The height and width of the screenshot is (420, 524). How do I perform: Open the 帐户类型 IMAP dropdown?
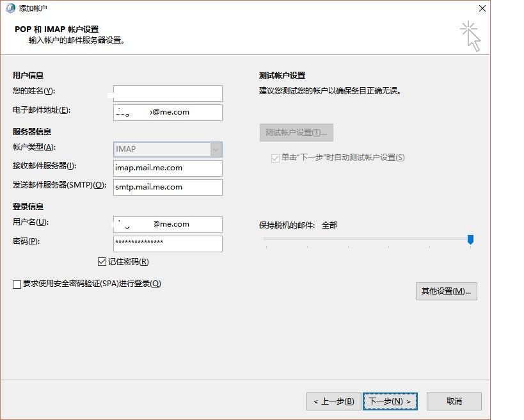(x=168, y=149)
